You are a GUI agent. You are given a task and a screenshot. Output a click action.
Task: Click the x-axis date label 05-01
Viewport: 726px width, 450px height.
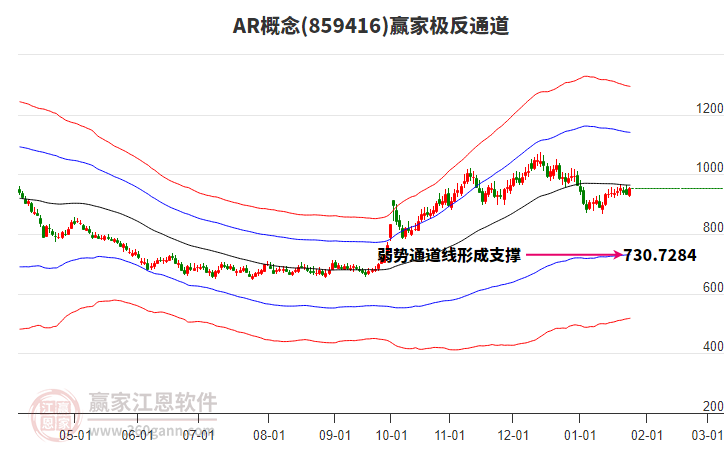[x=75, y=435]
